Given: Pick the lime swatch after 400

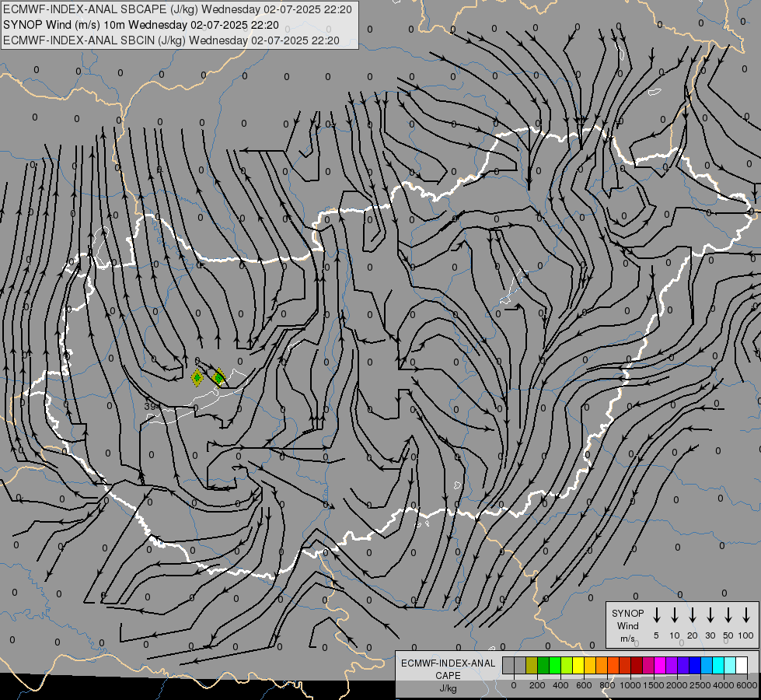Looking at the screenshot, I should pyautogui.click(x=567, y=665).
